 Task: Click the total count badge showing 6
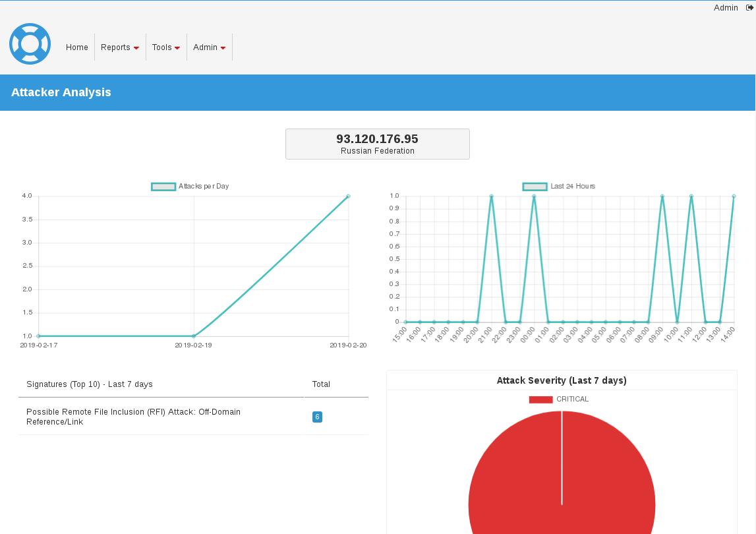(x=317, y=417)
